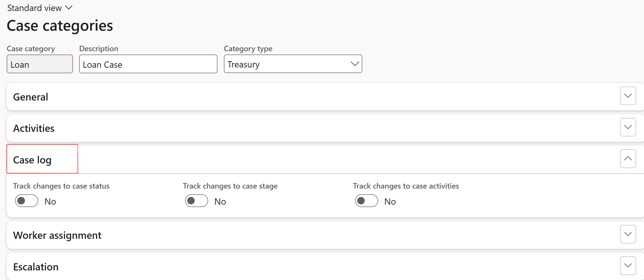Expand the Activities section chevron
The width and height of the screenshot is (644, 280).
627,127
